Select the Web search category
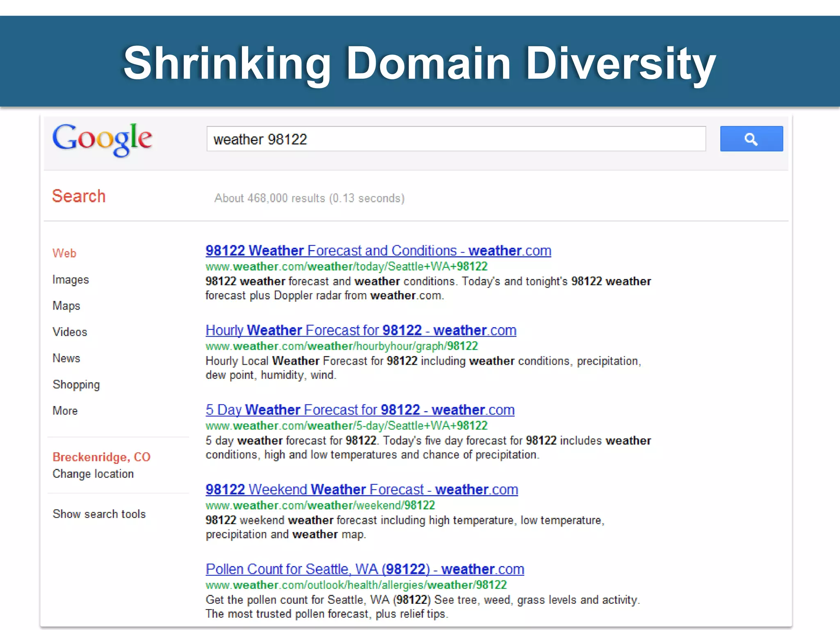Screen dimensions: 840x630 tap(64, 253)
